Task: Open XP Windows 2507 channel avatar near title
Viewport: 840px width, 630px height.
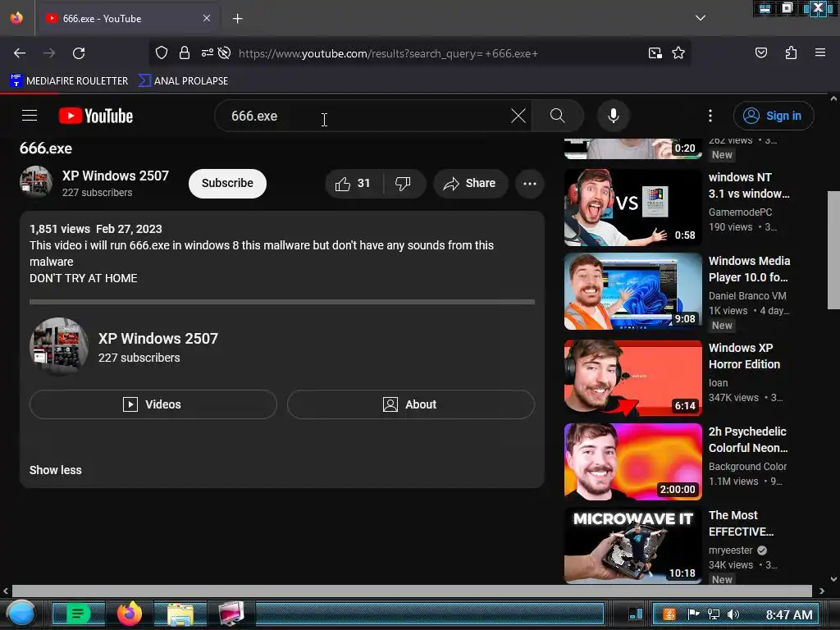Action: point(36,182)
